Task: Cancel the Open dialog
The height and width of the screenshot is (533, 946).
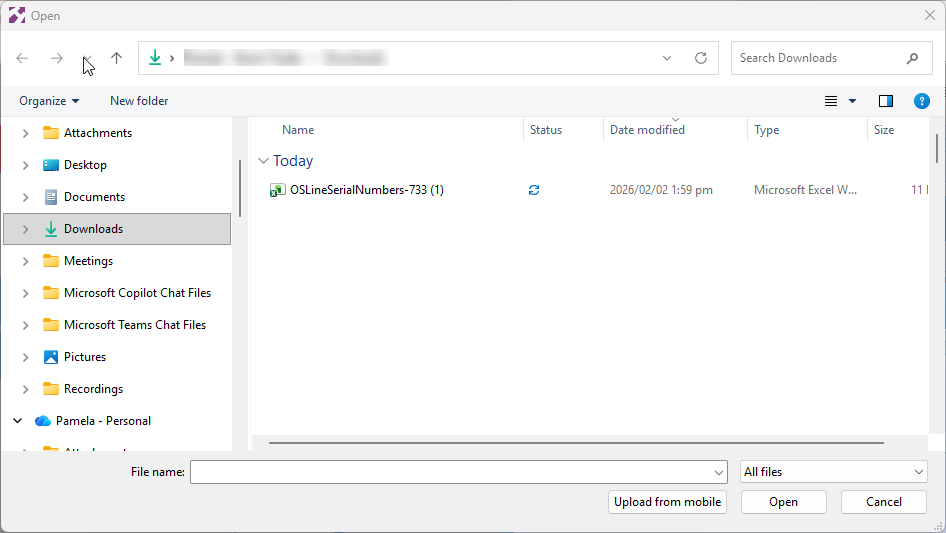Action: point(884,502)
